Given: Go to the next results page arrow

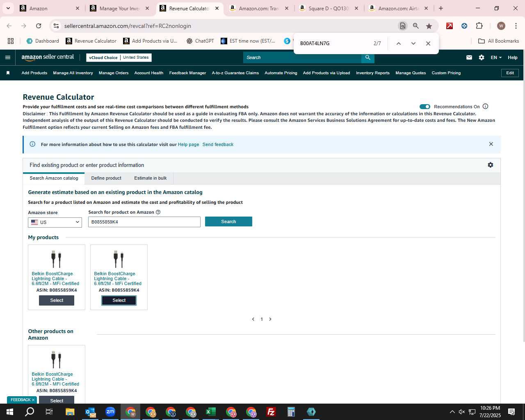Looking at the screenshot, I should point(270,319).
